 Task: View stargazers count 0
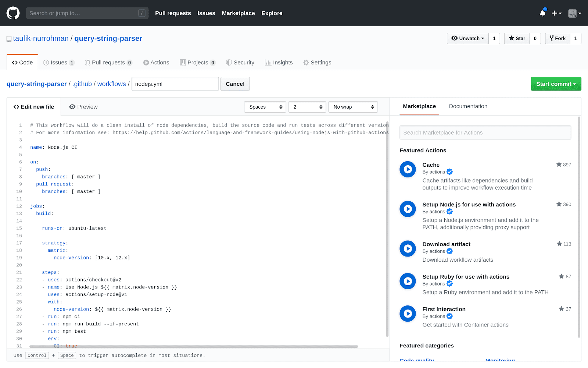[x=535, y=38]
